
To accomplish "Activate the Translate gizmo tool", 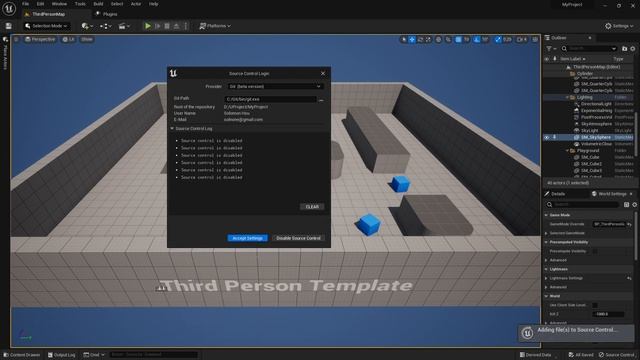I will tap(412, 40).
